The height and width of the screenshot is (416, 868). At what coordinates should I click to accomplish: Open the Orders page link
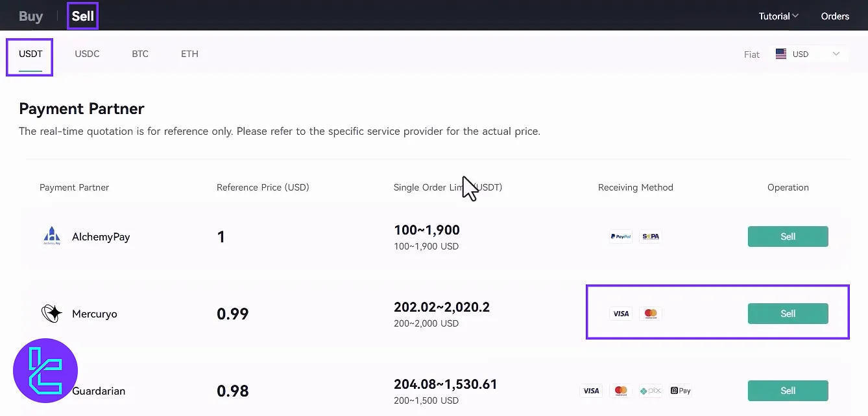[835, 16]
